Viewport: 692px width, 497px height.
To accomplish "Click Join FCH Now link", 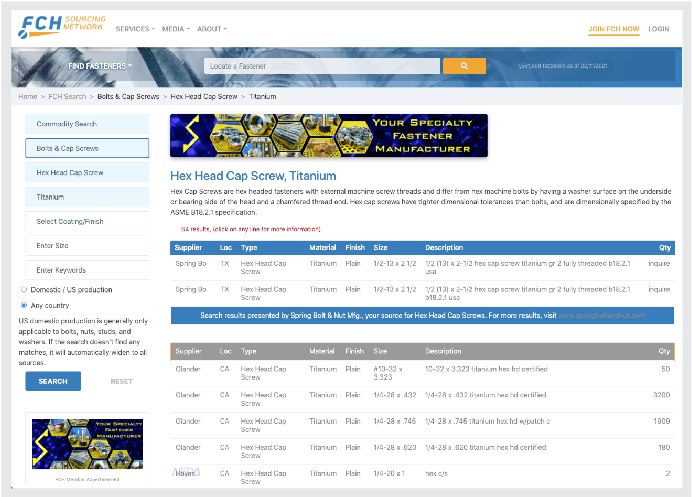I will (x=613, y=29).
